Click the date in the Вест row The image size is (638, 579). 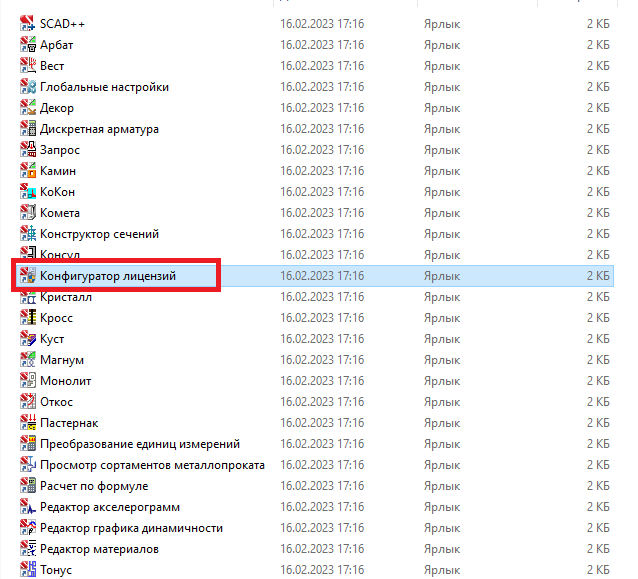pos(322,66)
